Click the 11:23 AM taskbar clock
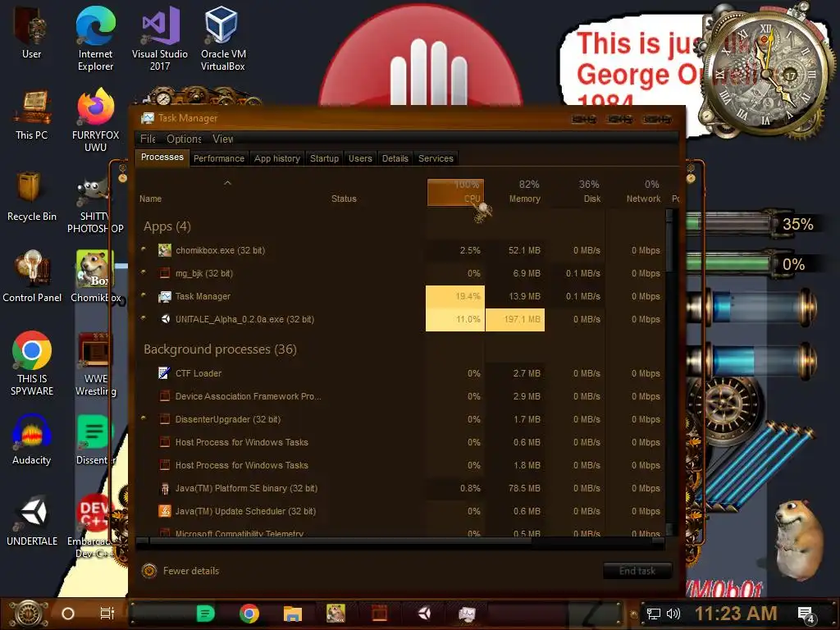840x630 pixels. [736, 614]
